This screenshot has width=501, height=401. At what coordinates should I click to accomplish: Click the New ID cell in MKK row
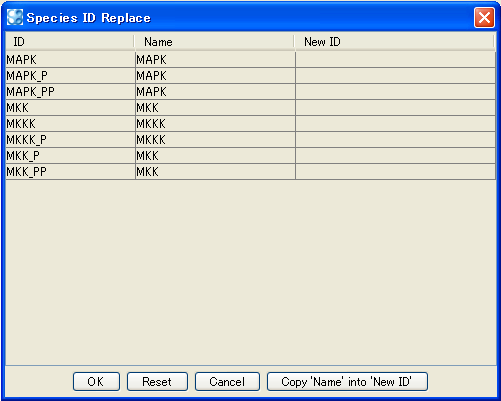[395, 108]
